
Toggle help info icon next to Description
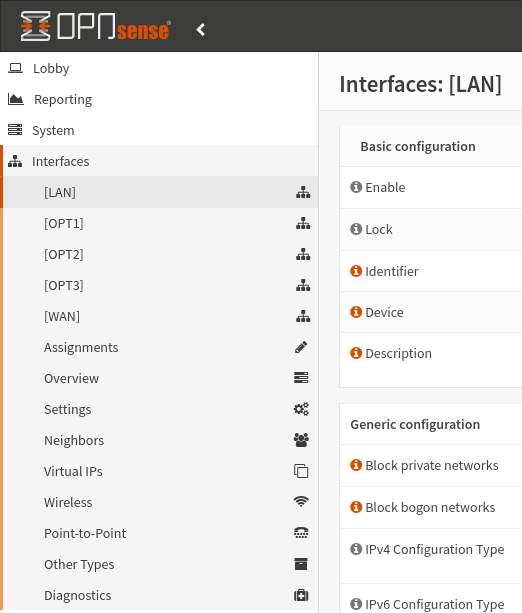(x=356, y=353)
